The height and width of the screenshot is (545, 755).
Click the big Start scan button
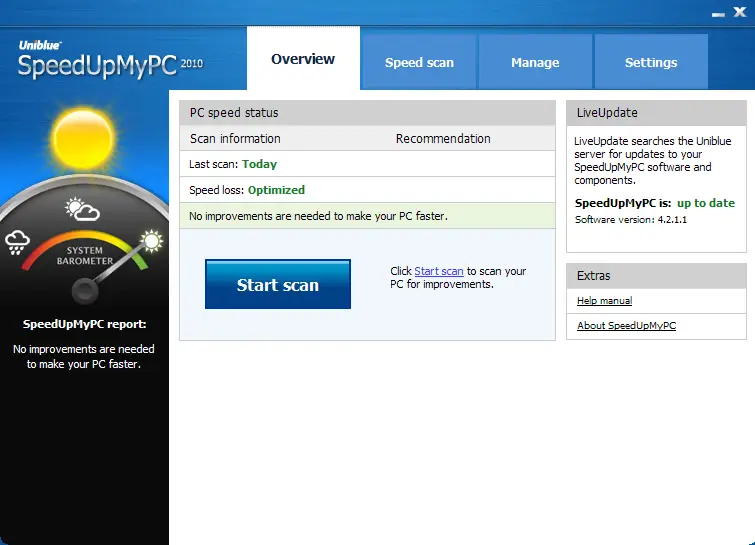click(278, 284)
